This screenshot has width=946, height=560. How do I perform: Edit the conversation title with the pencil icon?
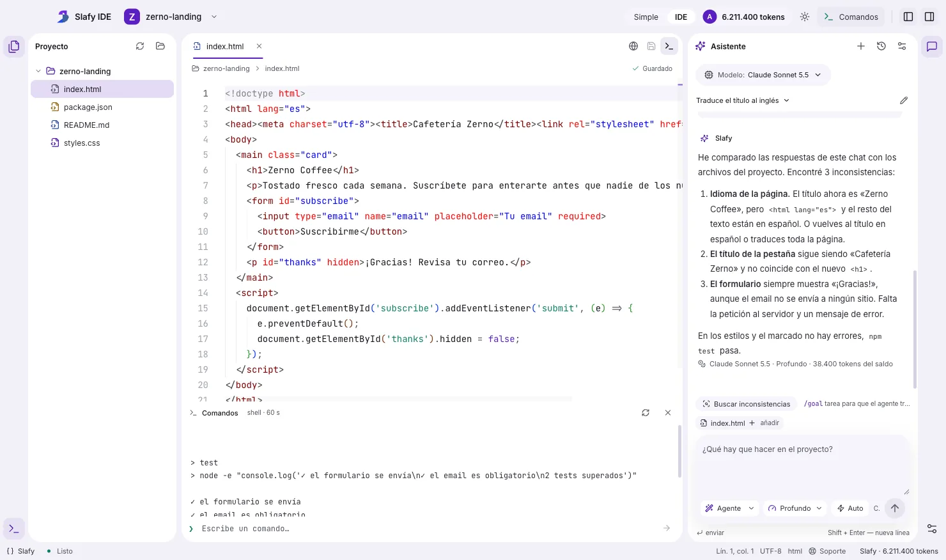tap(904, 100)
